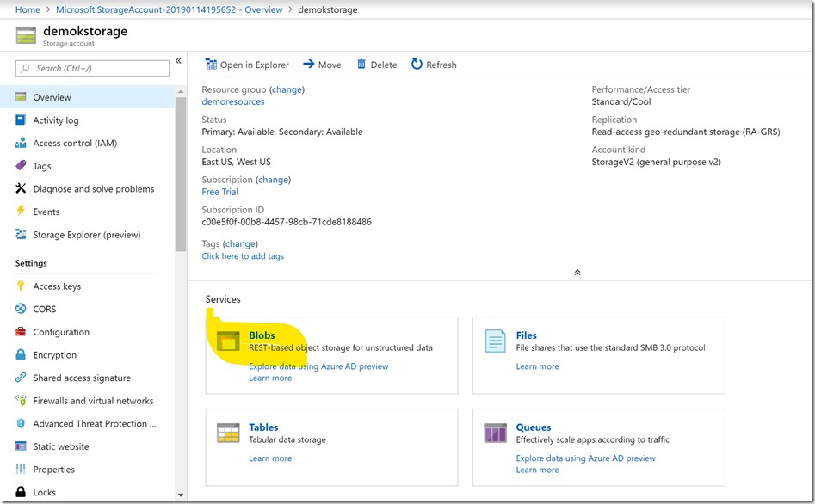Open the Tables service link
This screenshot has width=815, height=504.
[x=263, y=427]
